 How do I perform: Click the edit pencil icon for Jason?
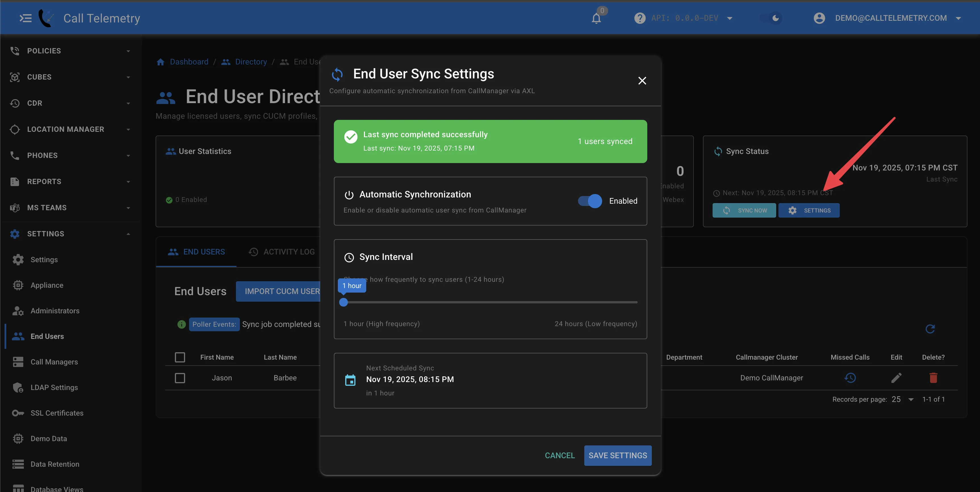tap(896, 378)
